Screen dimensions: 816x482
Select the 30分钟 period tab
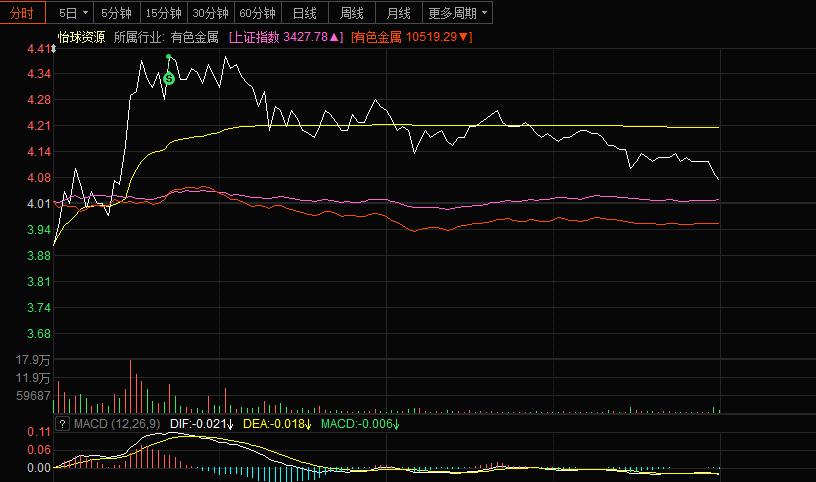[x=210, y=13]
